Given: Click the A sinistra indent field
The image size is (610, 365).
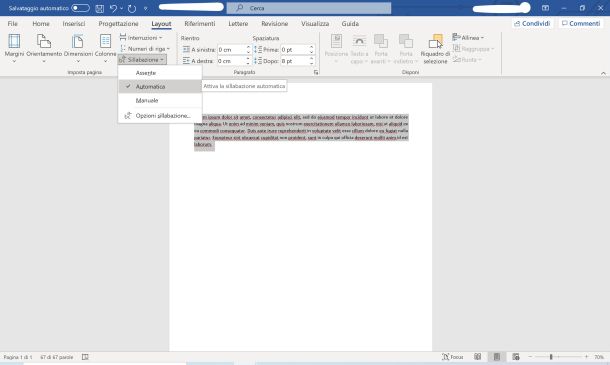Looking at the screenshot, I should (x=233, y=50).
